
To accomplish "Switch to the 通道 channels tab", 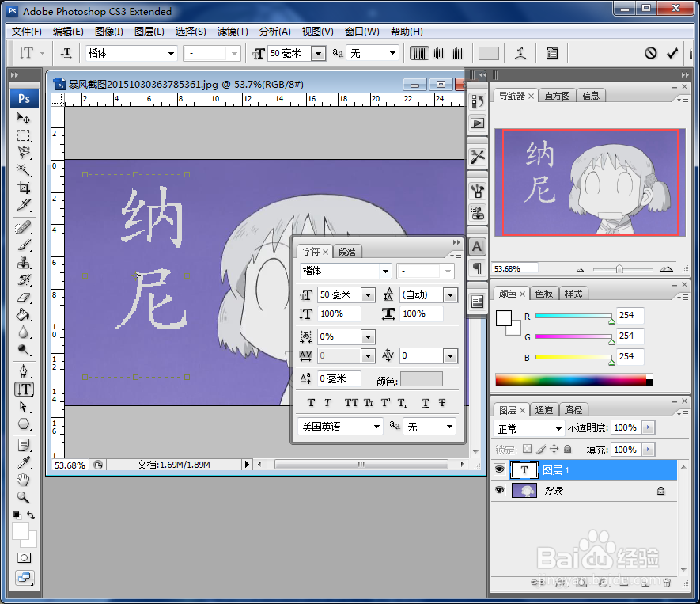I will [x=544, y=409].
